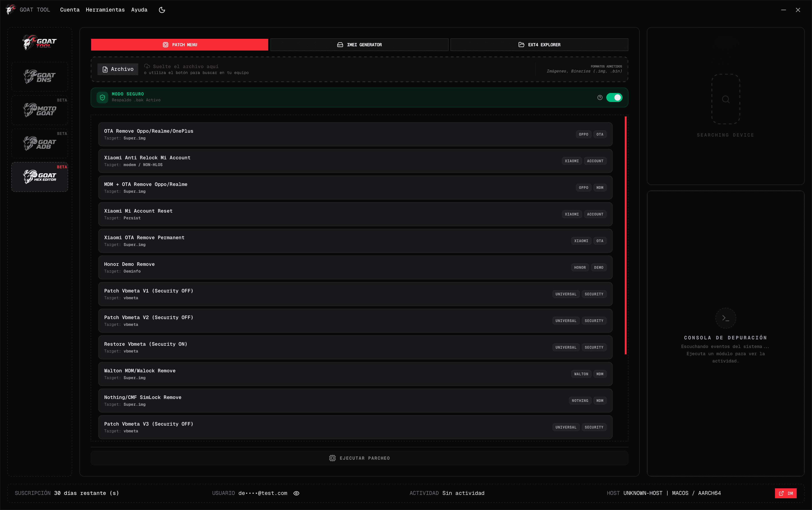Click Archivo button to browse file
This screenshot has height=510, width=812.
tap(118, 69)
